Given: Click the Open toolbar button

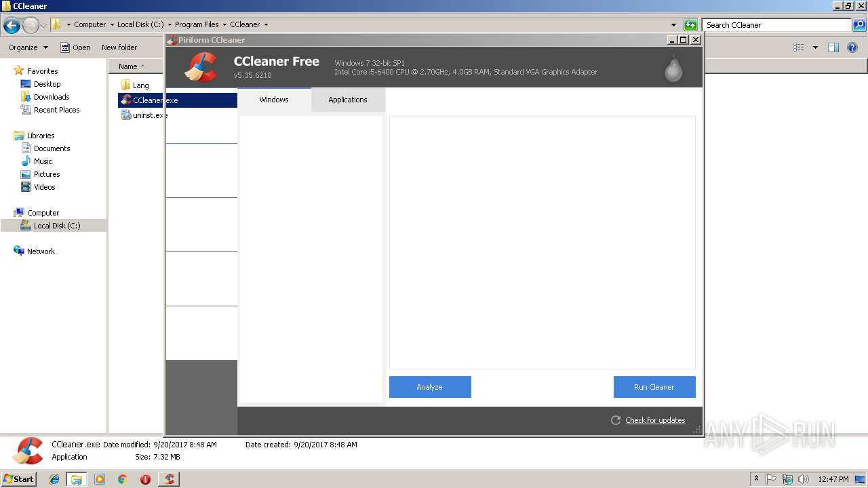Looking at the screenshot, I should point(75,47).
